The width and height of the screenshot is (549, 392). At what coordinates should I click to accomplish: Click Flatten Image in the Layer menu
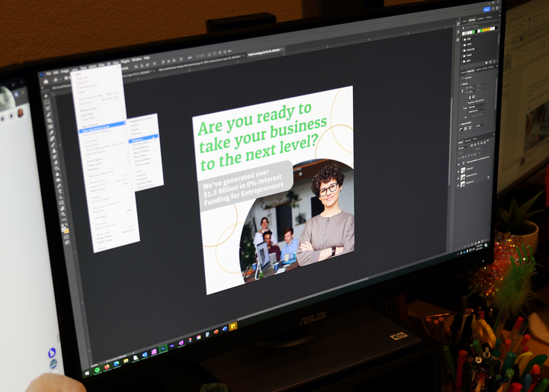[104, 241]
